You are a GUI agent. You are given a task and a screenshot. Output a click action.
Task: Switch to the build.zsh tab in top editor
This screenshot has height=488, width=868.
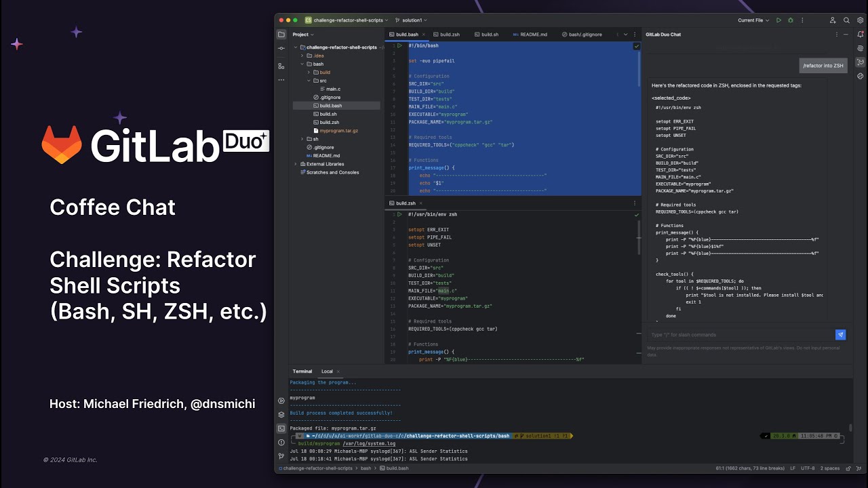(x=446, y=35)
